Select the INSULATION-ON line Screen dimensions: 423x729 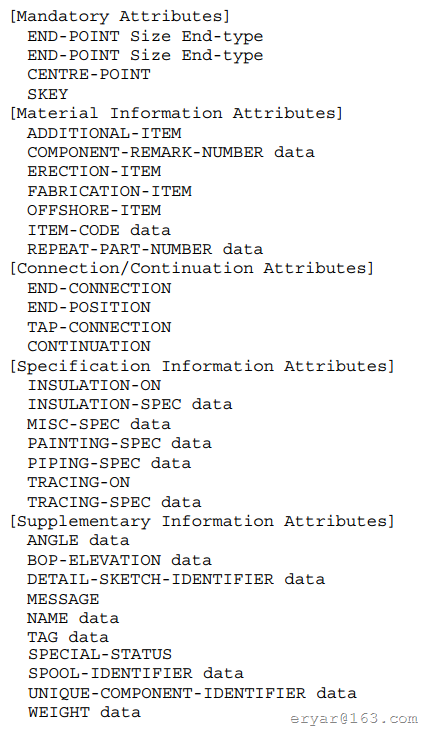[x=94, y=385]
